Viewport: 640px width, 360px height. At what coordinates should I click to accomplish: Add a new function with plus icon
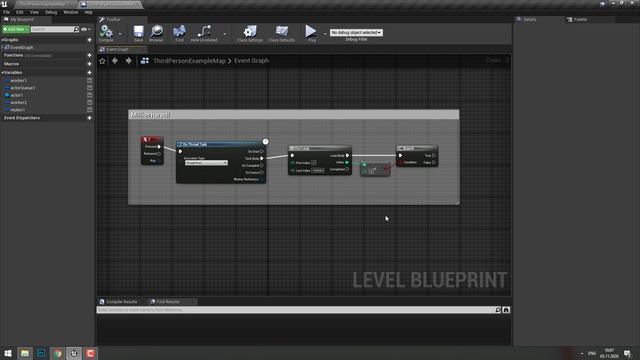point(89,55)
